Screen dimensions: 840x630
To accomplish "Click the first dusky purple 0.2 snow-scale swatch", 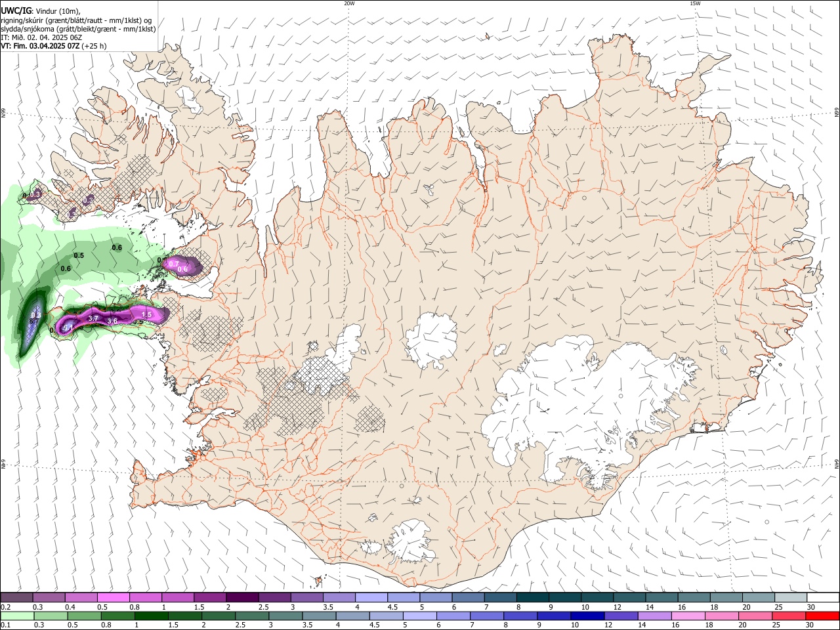I will tap(16, 597).
